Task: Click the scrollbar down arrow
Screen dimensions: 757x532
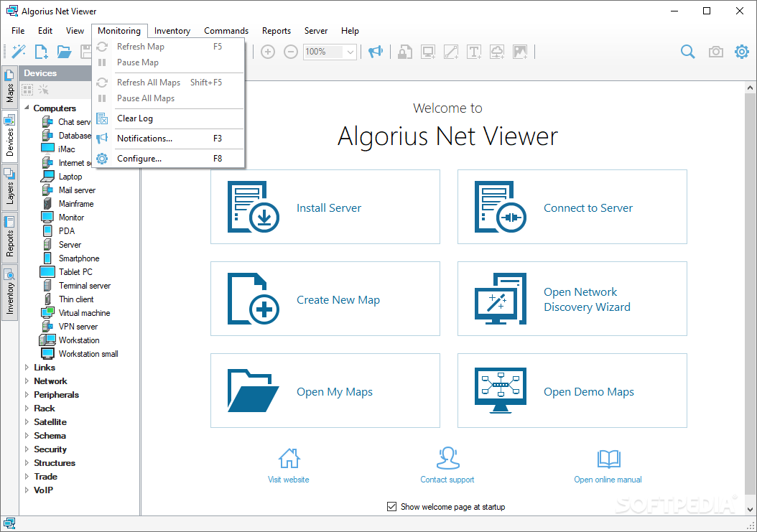Action: (x=750, y=509)
